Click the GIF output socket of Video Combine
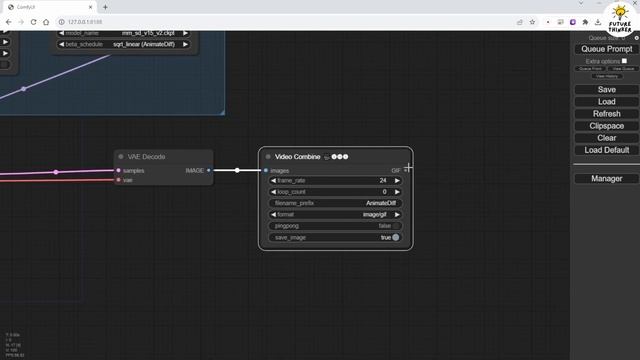 pos(405,170)
